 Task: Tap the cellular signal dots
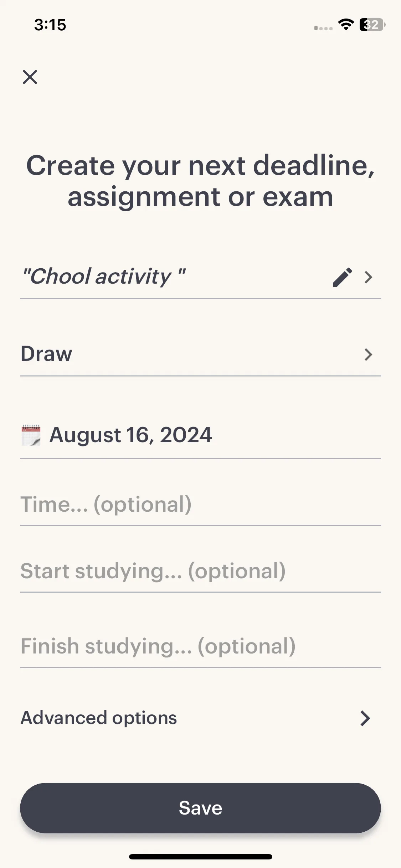click(x=323, y=28)
